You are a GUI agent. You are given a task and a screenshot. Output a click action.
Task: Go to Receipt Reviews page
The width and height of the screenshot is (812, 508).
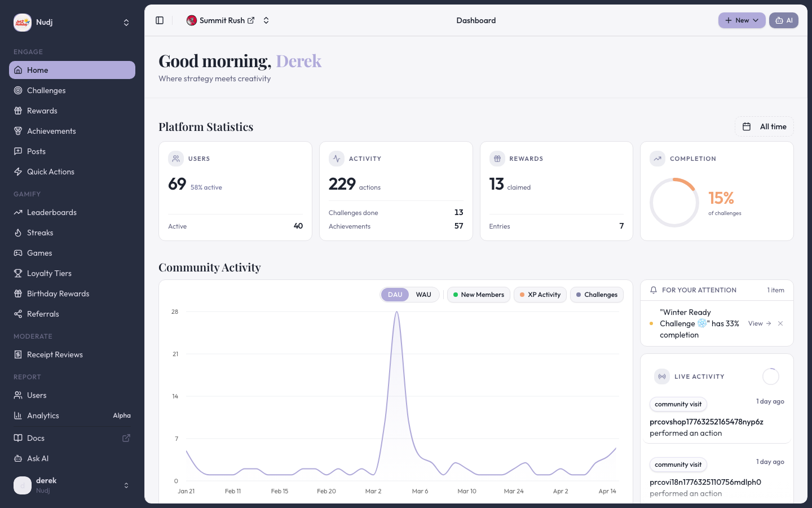tap(55, 354)
